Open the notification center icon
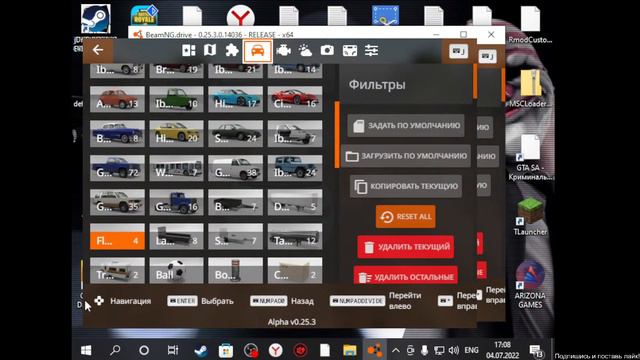Viewport: 640px width, 360px height. (536, 351)
